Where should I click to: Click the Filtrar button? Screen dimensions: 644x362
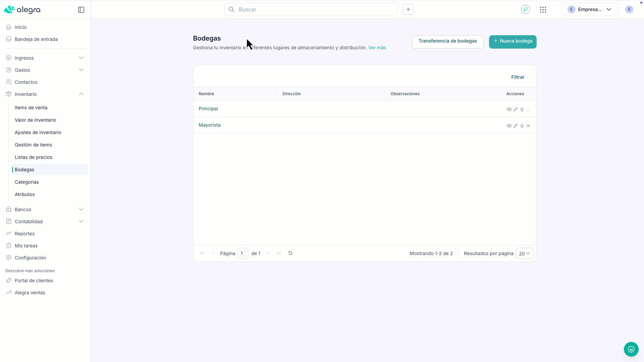(518, 77)
